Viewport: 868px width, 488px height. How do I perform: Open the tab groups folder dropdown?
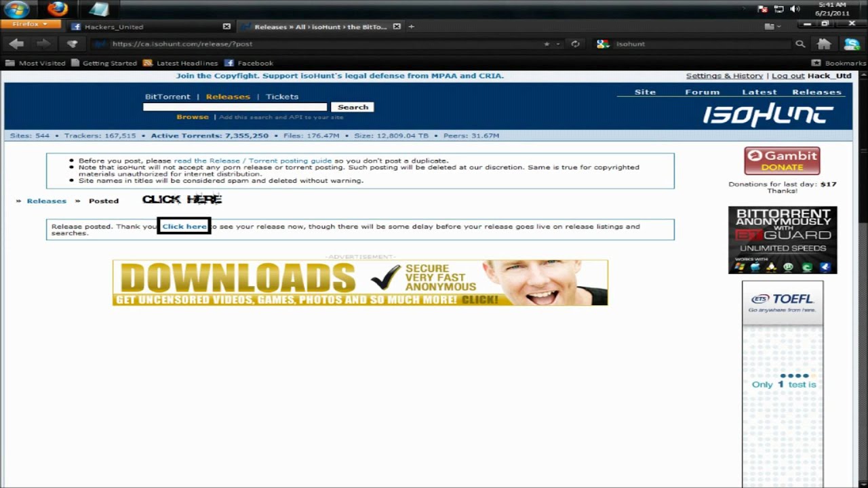[772, 26]
